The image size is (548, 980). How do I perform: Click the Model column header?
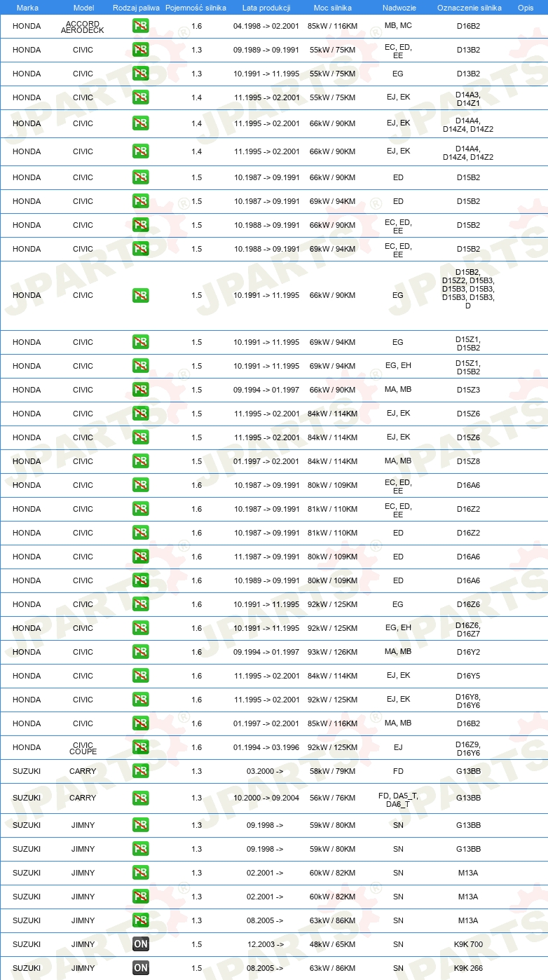point(83,8)
